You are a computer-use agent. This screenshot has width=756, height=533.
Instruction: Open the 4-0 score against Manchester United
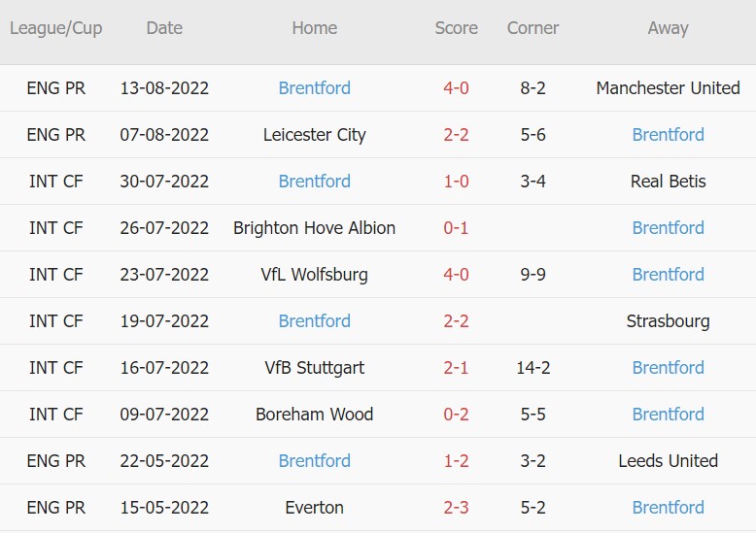point(456,88)
